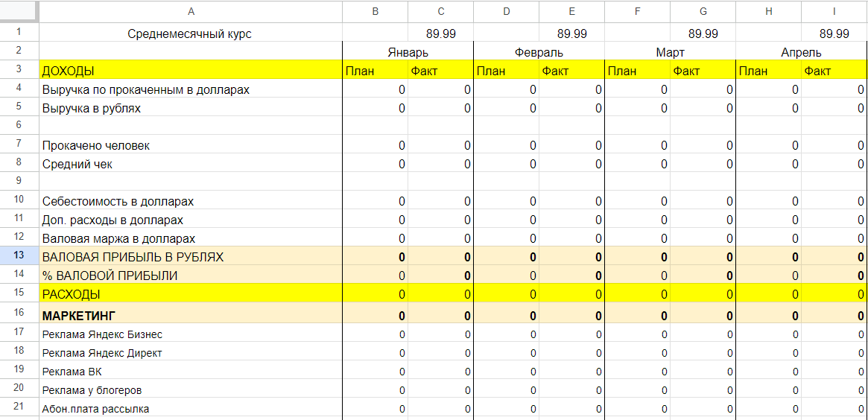Select the Февраль month header cell
868x420 pixels.
(539, 53)
